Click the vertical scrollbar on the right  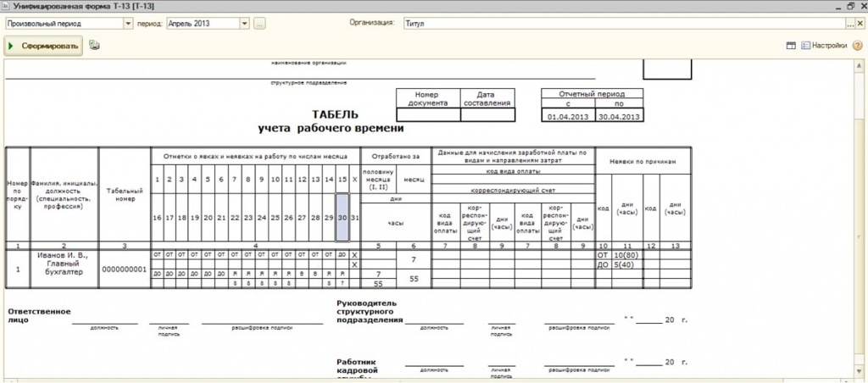click(861, 212)
